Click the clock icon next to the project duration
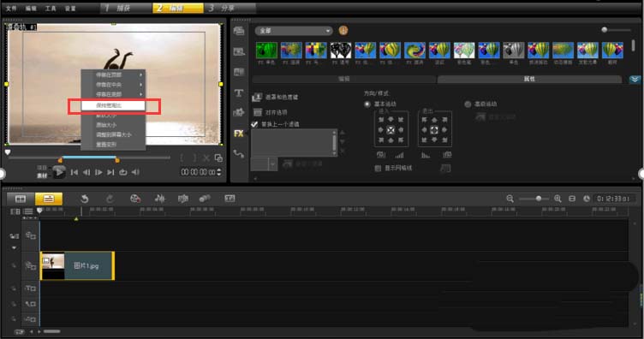Screen dimensions: 644x339 pyautogui.click(x=587, y=199)
